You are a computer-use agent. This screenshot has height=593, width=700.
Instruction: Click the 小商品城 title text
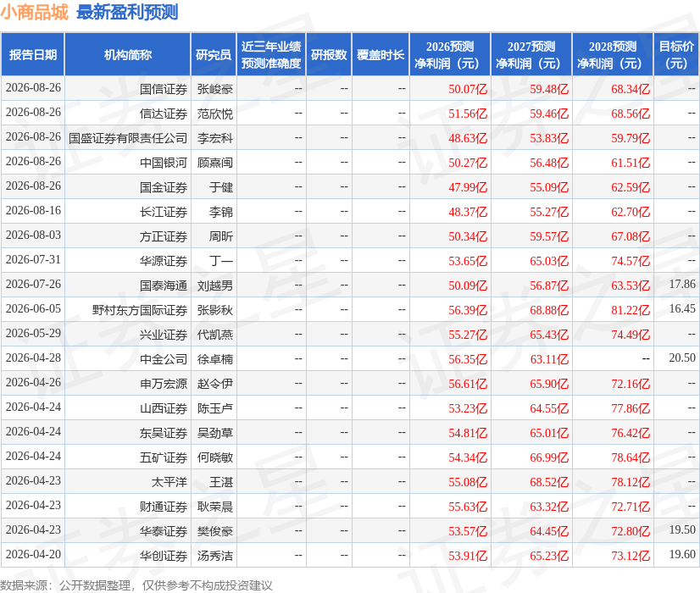[35, 12]
